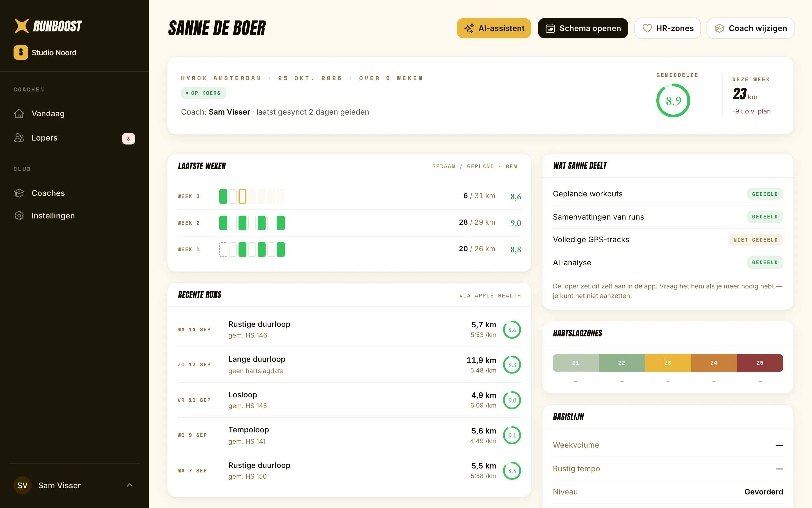Viewport: 812px width, 508px height.
Task: Click the Week 1 dashed missed-day bar
Action: [223, 249]
